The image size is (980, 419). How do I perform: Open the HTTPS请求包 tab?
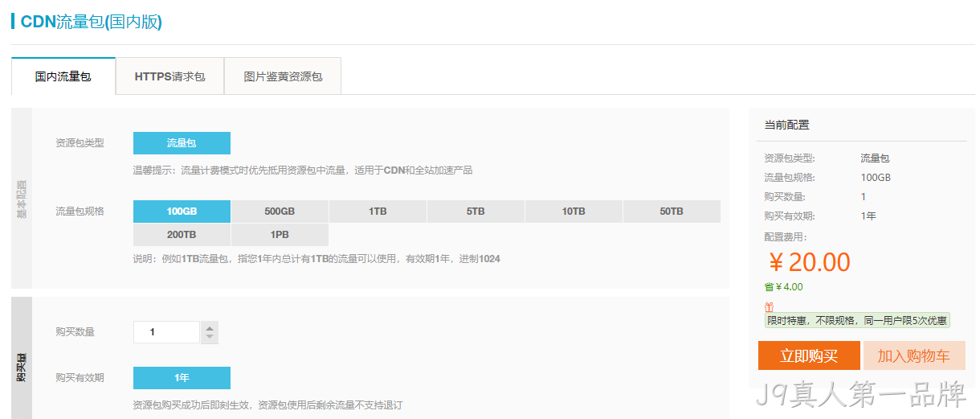tap(169, 76)
